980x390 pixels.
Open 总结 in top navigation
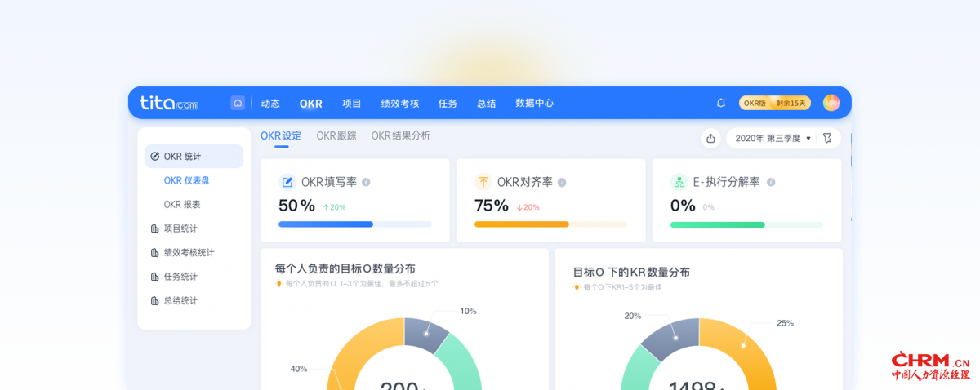pyautogui.click(x=487, y=103)
